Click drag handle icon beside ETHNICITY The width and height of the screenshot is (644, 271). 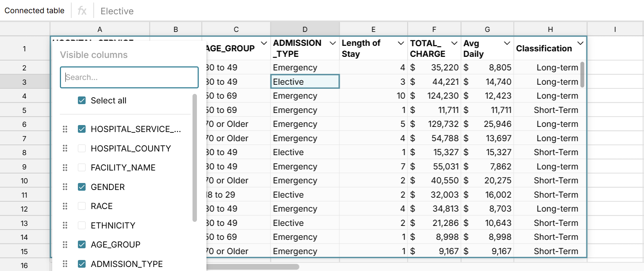pos(65,225)
